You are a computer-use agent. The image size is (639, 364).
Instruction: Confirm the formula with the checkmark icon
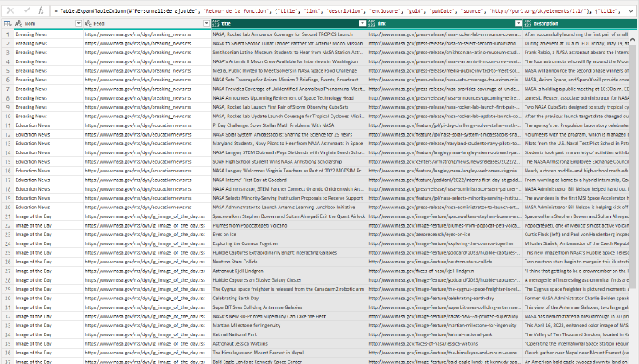(x=26, y=11)
